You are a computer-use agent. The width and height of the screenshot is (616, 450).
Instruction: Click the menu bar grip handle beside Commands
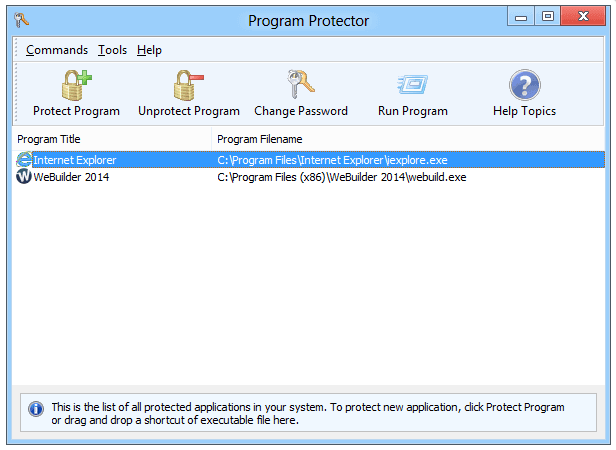pyautogui.click(x=16, y=49)
